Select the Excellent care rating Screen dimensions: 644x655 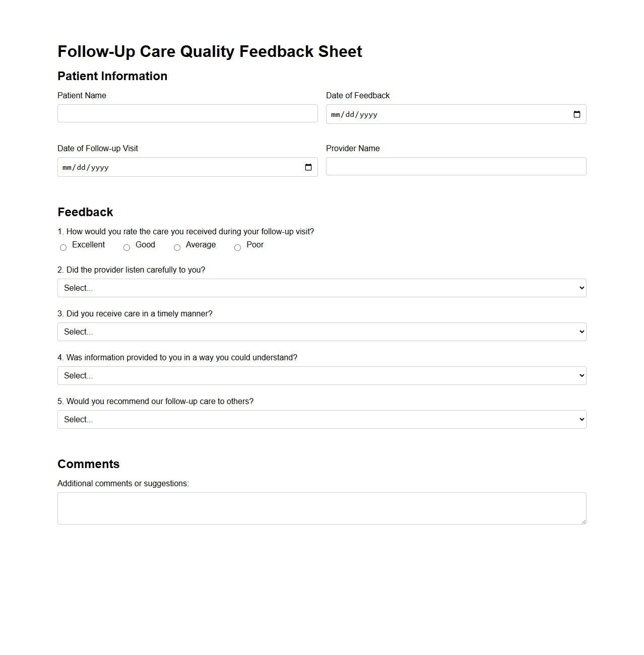(x=63, y=247)
